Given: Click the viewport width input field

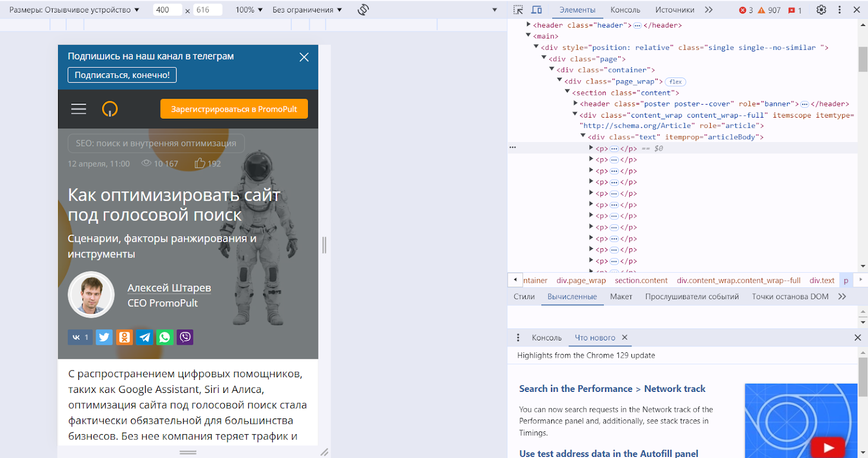Looking at the screenshot, I should tap(167, 10).
